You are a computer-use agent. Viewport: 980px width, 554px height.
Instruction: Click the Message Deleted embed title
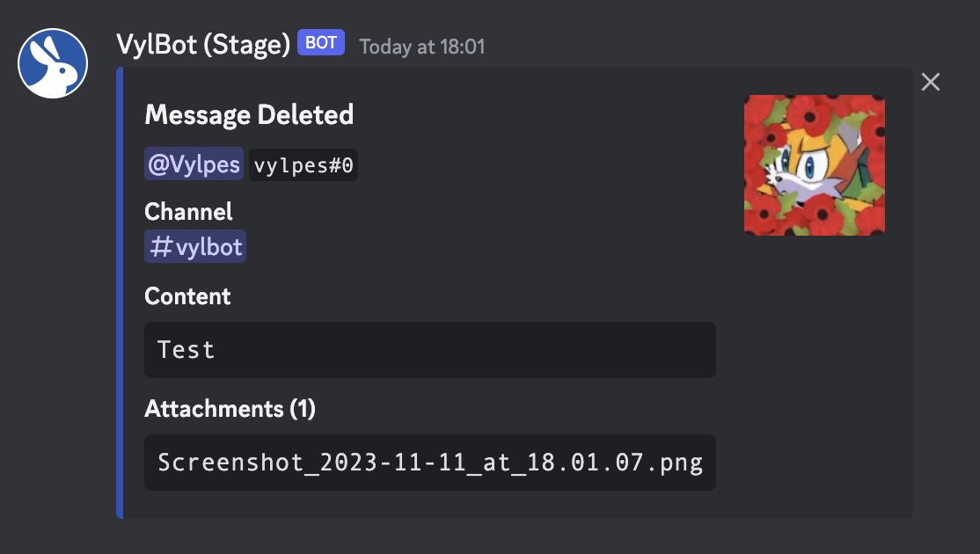coord(249,115)
